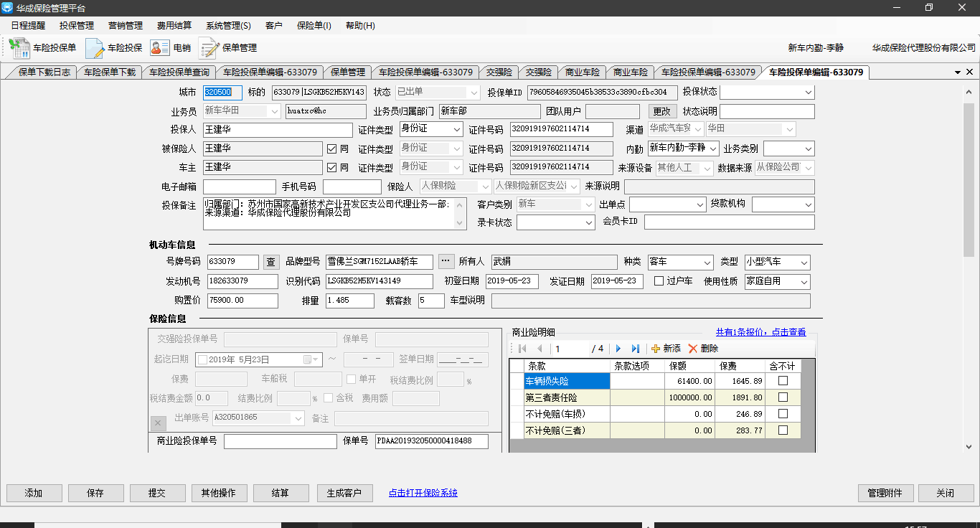Go to next record in 商业险明细 navigator
The height and width of the screenshot is (528, 980).
click(618, 349)
